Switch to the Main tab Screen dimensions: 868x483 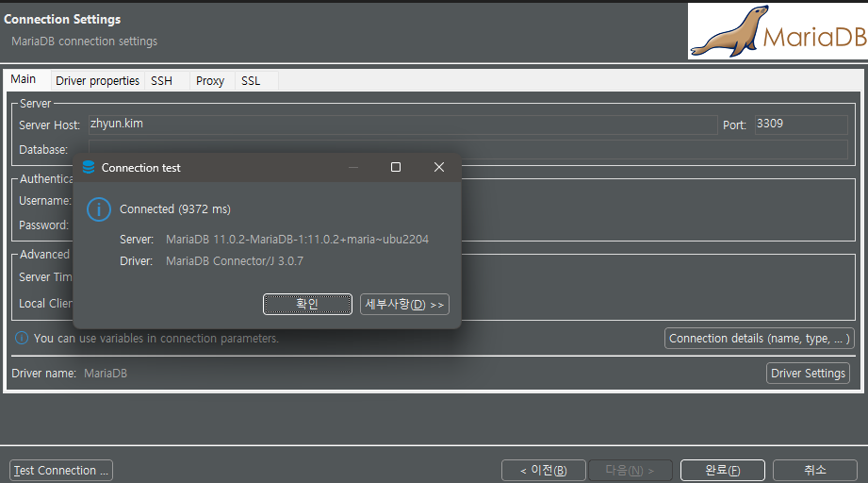(24, 79)
